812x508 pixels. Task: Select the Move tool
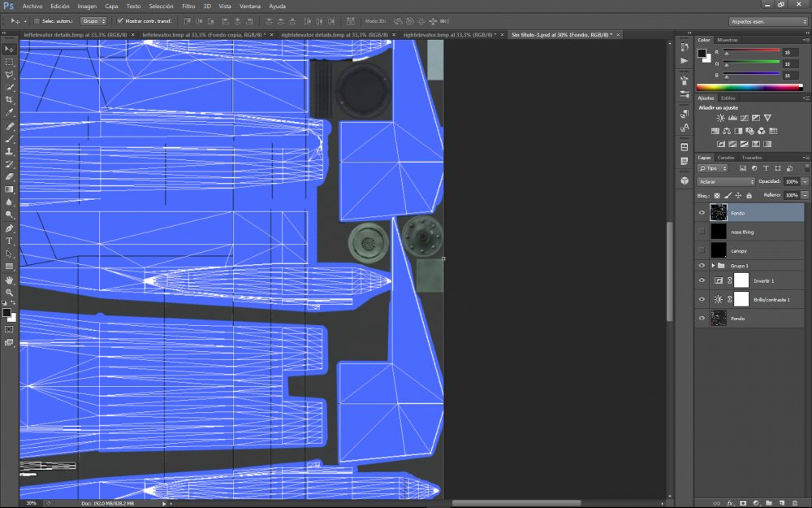(x=9, y=50)
